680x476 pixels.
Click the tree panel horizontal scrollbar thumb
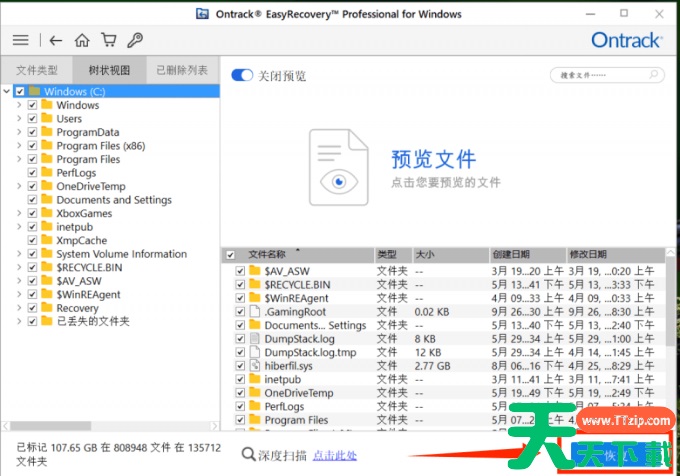pyautogui.click(x=50, y=426)
